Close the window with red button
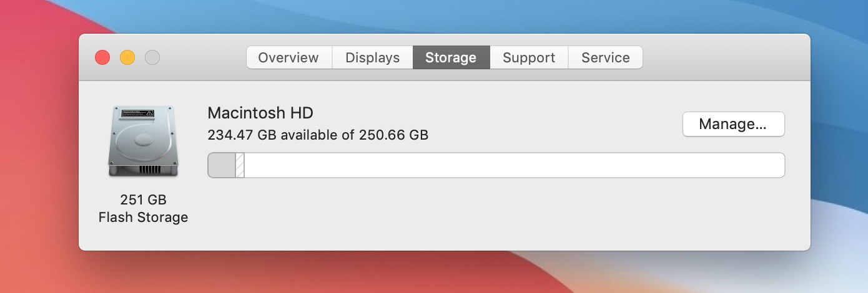 click(x=102, y=57)
